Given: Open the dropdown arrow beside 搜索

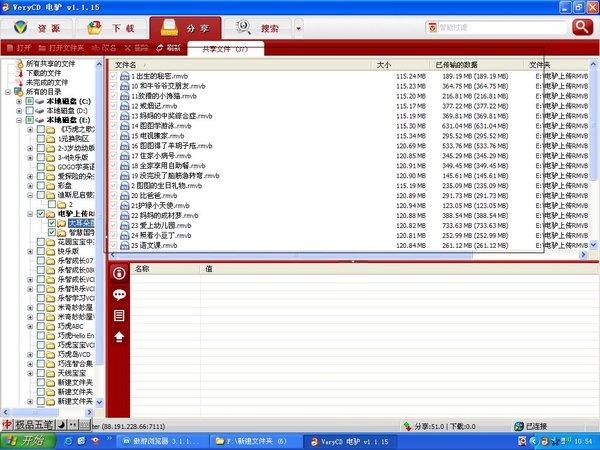Looking at the screenshot, I should click(x=298, y=28).
